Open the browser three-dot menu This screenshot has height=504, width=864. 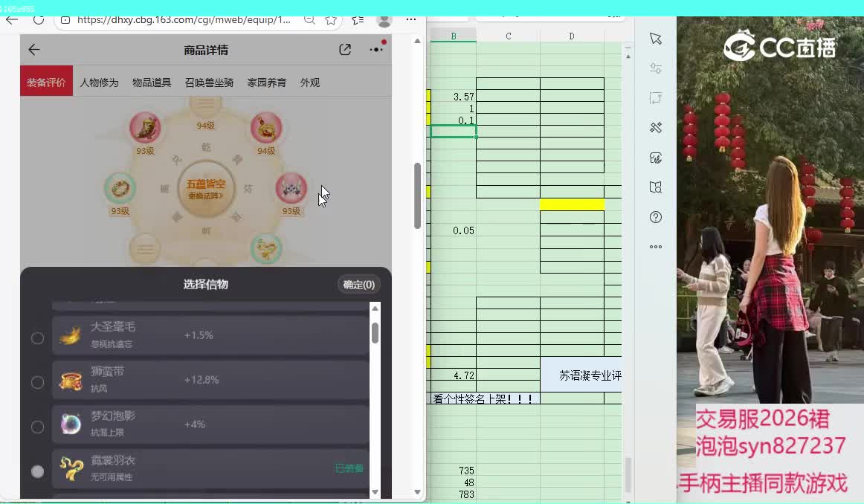[411, 20]
